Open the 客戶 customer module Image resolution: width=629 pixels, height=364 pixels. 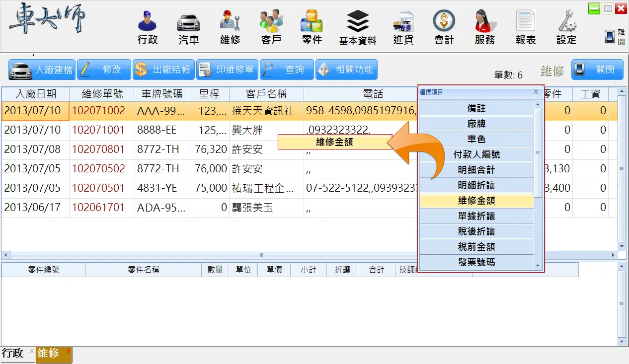coord(271,28)
